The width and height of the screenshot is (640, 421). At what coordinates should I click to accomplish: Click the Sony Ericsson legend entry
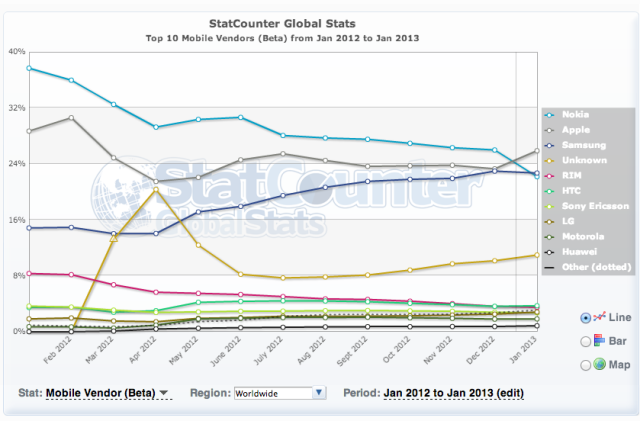tap(595, 206)
